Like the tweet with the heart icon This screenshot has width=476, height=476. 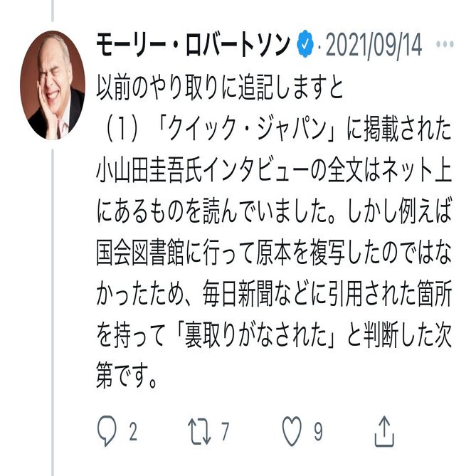292,431
